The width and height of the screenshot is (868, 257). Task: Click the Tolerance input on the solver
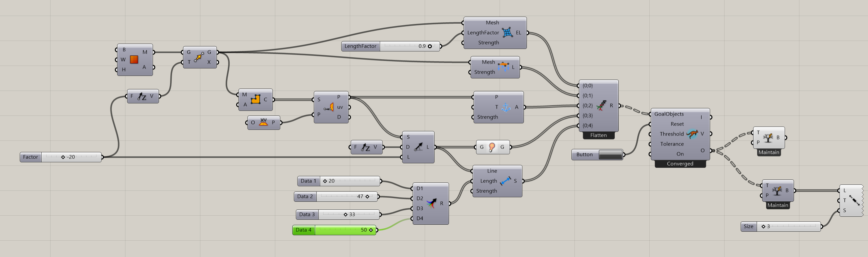(672, 144)
